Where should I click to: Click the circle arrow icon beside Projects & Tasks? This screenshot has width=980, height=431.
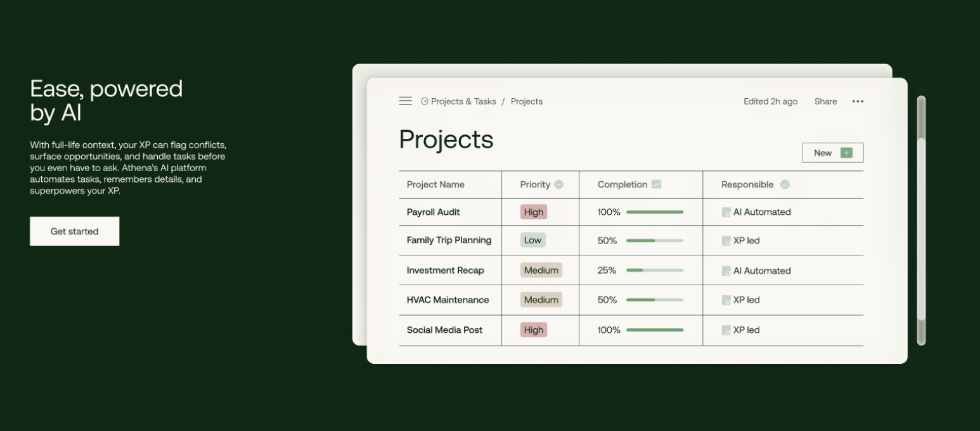click(x=425, y=101)
